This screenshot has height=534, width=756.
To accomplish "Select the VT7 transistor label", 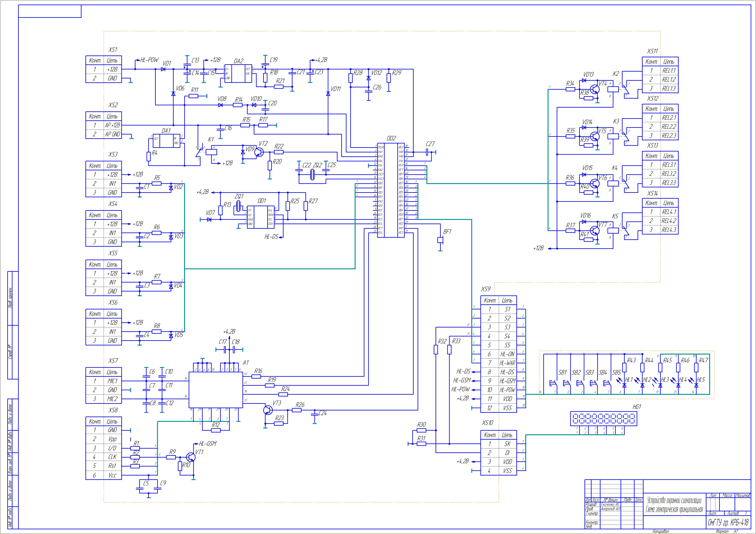I will [603, 225].
